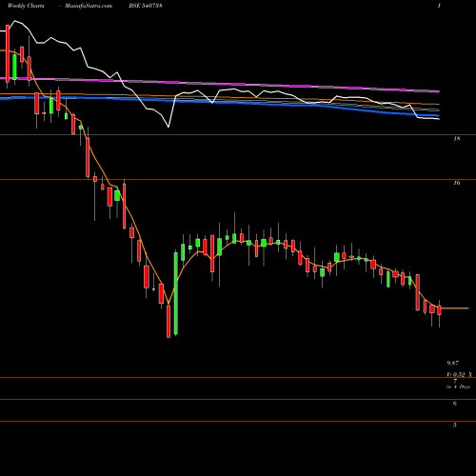476x476 pixels.
Task: Click the 'in 4 Days' text
Action: [x=458, y=387]
